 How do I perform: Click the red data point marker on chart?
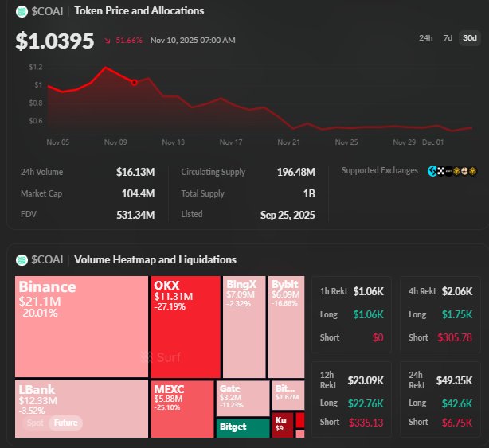click(134, 82)
